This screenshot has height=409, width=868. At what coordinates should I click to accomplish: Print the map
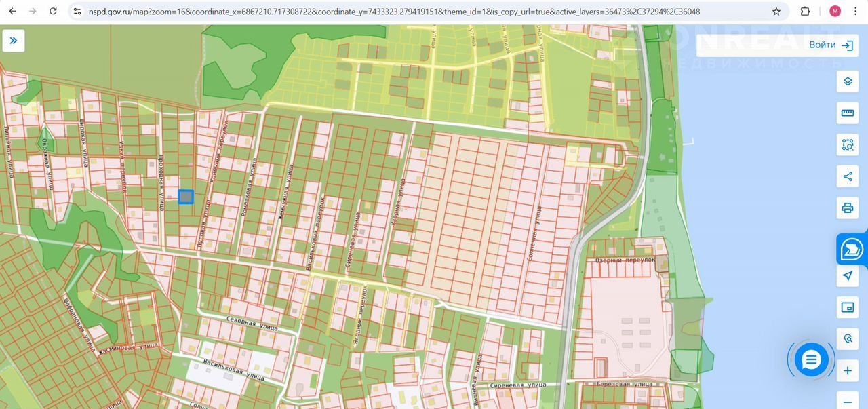point(847,208)
